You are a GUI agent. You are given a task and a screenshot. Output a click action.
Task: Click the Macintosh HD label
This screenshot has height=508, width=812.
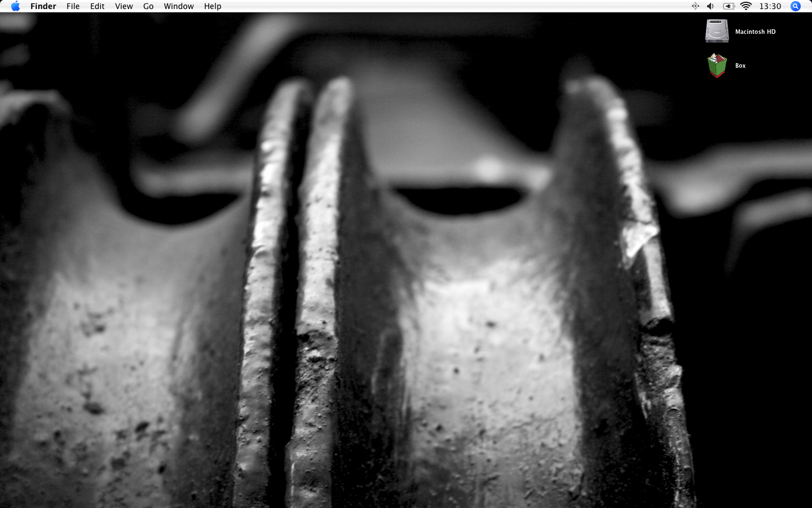756,32
